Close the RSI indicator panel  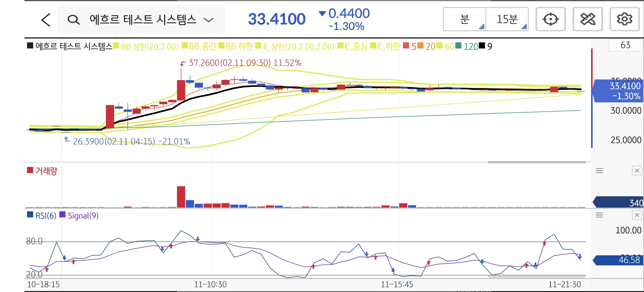pyautogui.click(x=637, y=215)
